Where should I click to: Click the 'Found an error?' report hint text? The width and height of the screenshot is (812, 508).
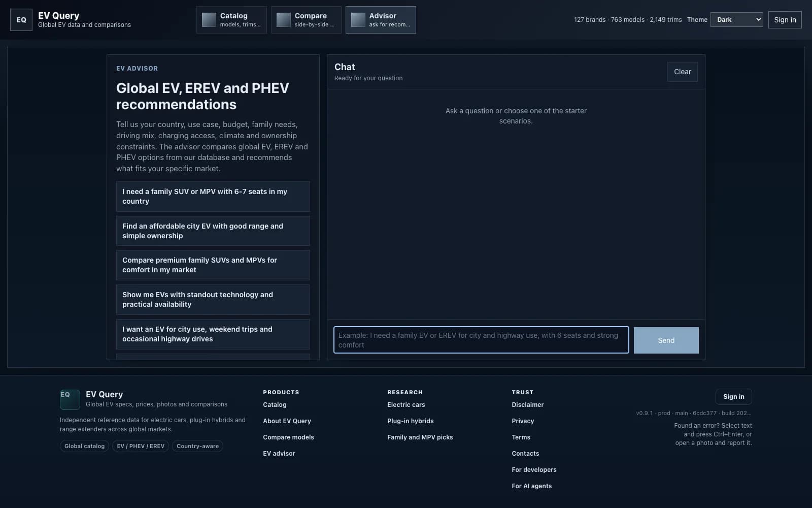pos(713,434)
